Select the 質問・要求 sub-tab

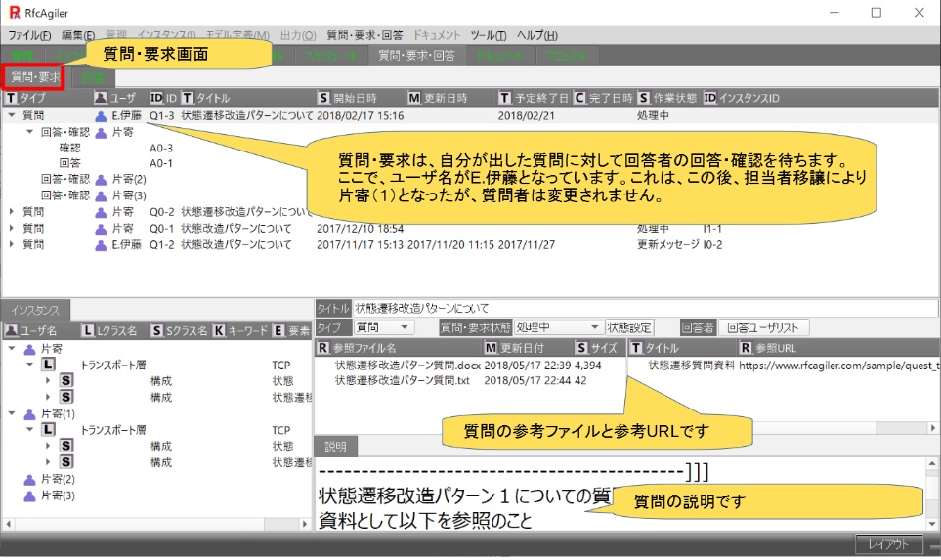tap(36, 77)
